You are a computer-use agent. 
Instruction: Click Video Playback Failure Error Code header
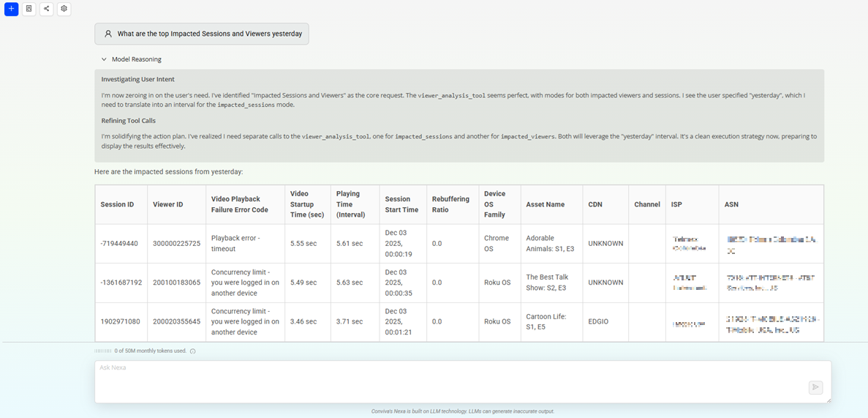(245, 204)
